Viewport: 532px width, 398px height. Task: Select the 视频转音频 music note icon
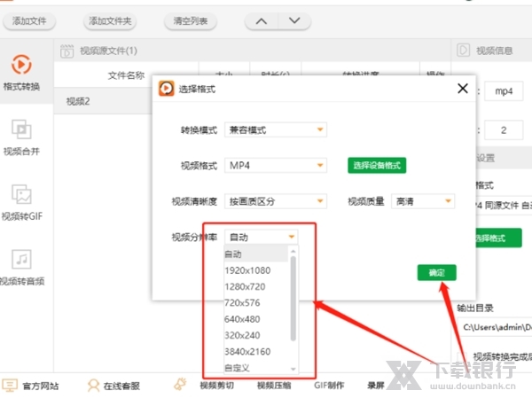(21, 259)
